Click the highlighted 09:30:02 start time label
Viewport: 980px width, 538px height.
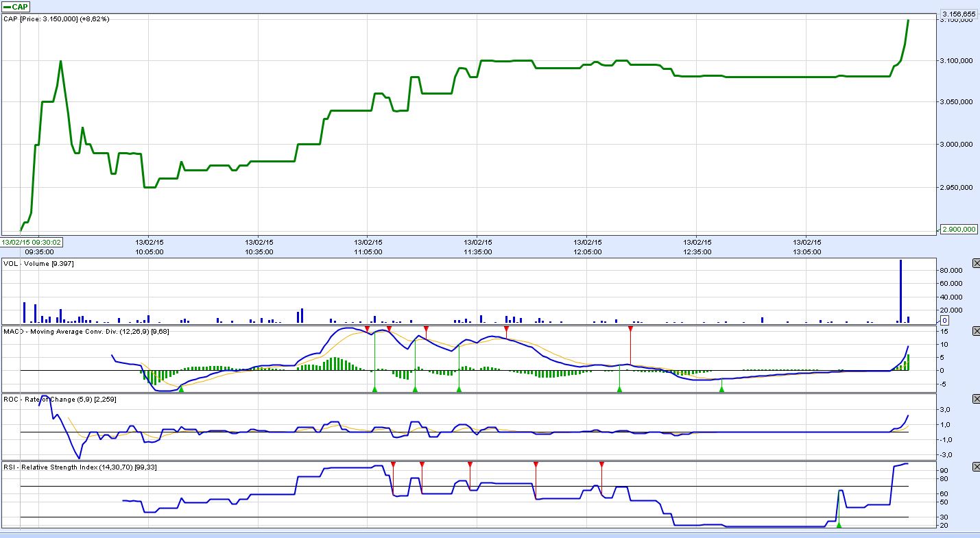[x=32, y=242]
